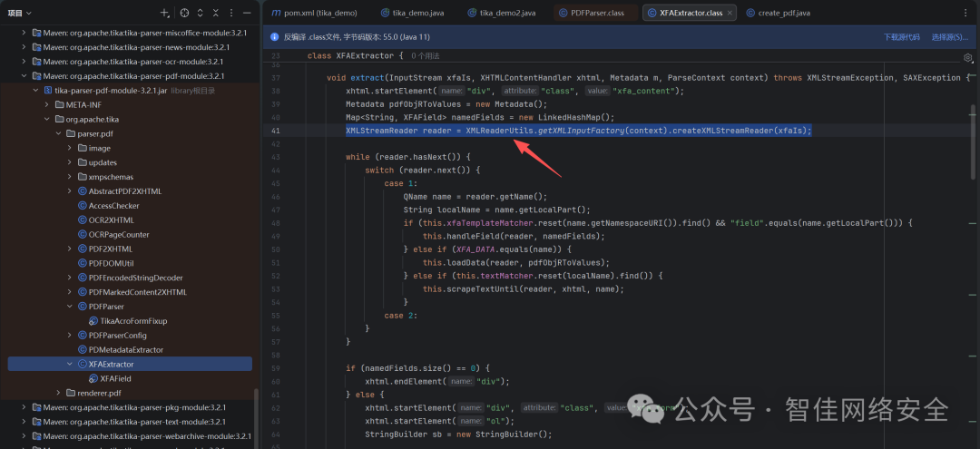This screenshot has width=980, height=449.
Task: Click the collapse all icon in project panel
Action: click(x=216, y=13)
